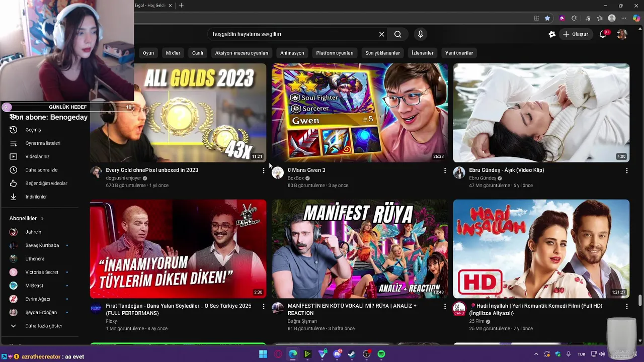
Task: Open Edge favorites list icon
Action: pyautogui.click(x=600, y=18)
